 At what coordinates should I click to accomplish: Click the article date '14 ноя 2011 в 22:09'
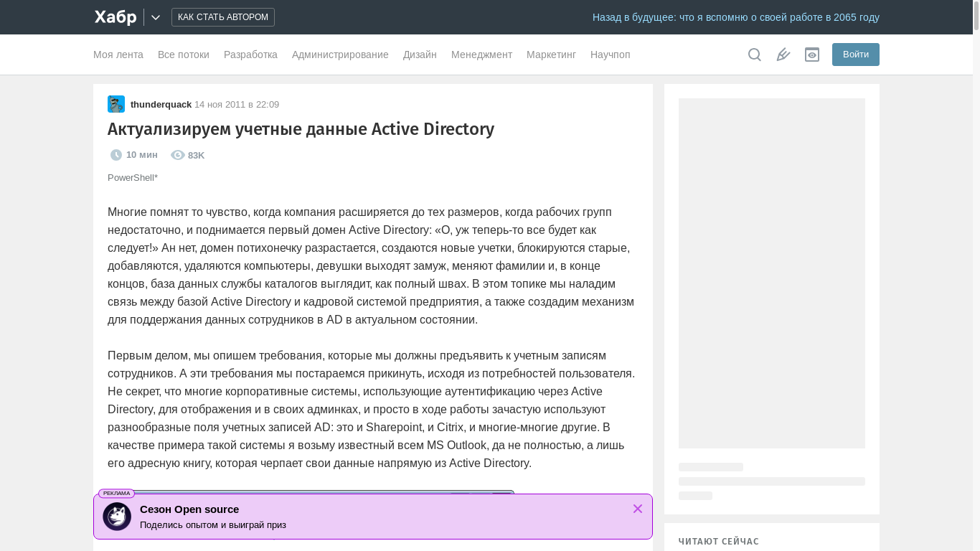coord(237,105)
